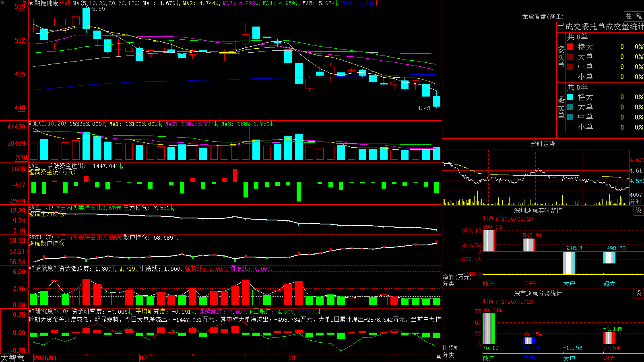Click the red 特大 buy order swatch
Image resolution: width=644 pixels, height=362 pixels.
coord(570,47)
